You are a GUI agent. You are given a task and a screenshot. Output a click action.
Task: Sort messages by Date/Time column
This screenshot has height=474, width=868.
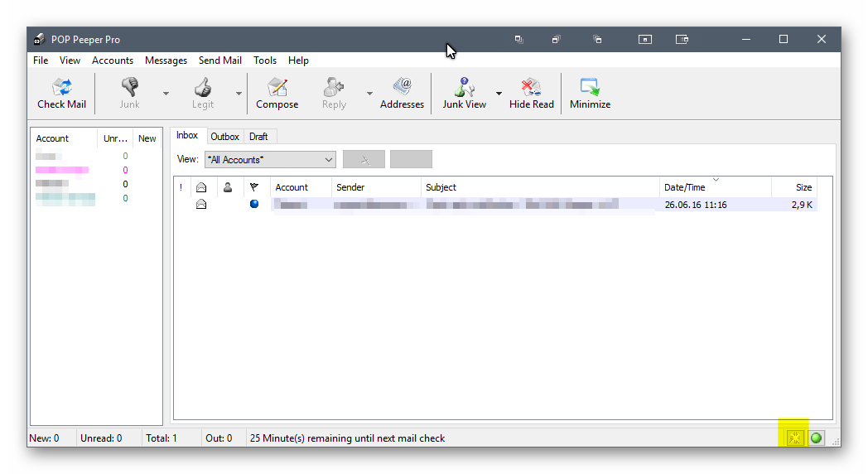[716, 187]
